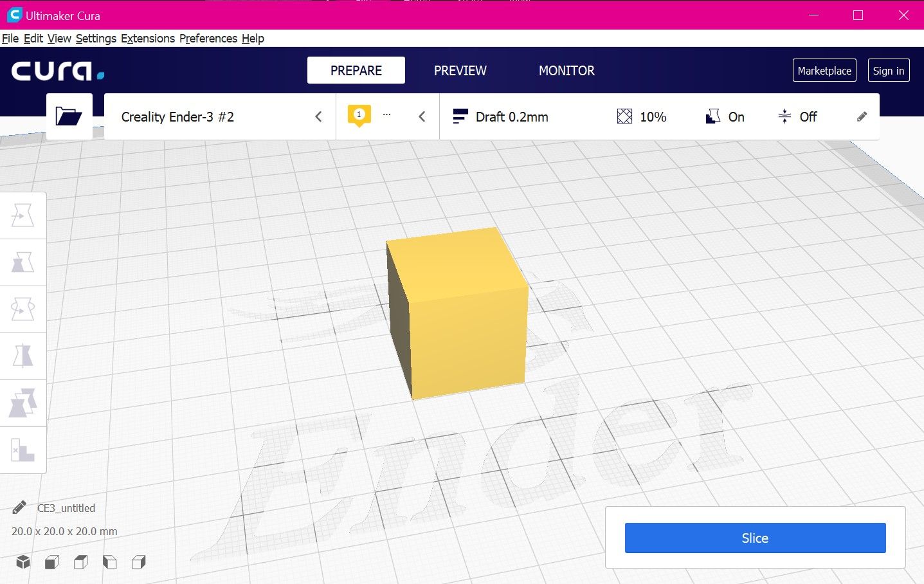This screenshot has width=924, height=584.
Task: Click the build plate adhesion icon
Action: pos(784,116)
